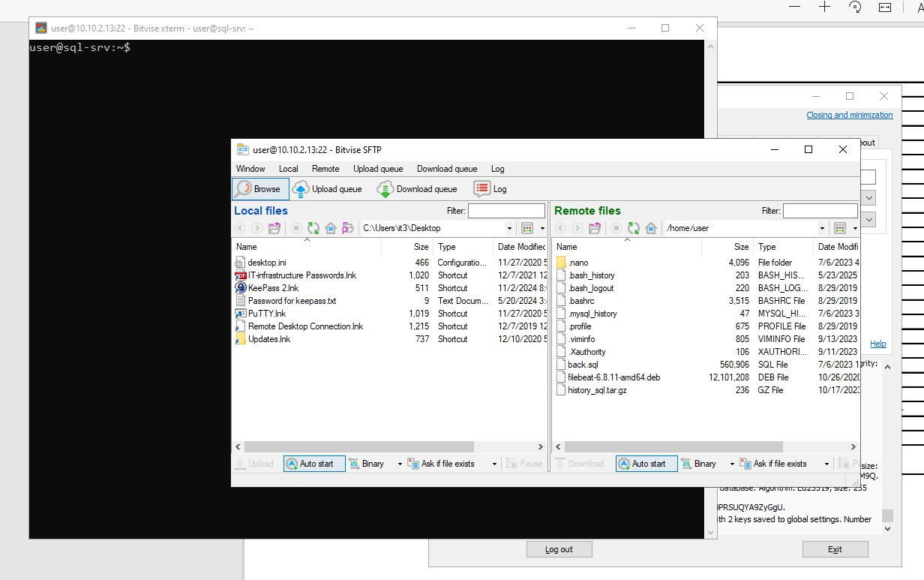Click the Bitvise xterm title bar icon
Viewport: 924px width, 580px height.
[41, 28]
